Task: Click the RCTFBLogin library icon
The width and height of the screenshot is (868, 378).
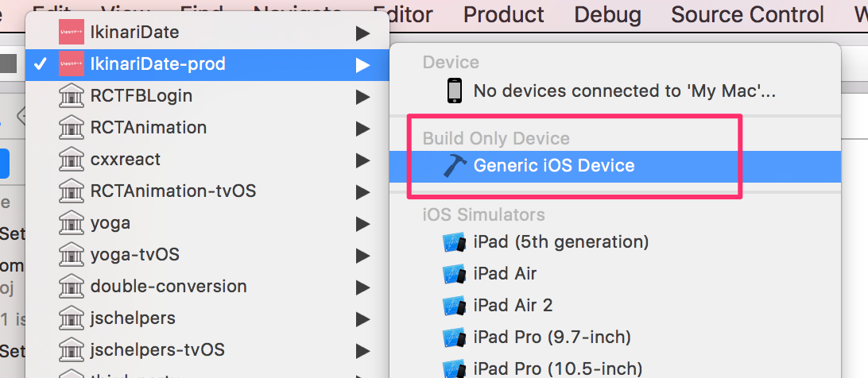Action: coord(72,96)
